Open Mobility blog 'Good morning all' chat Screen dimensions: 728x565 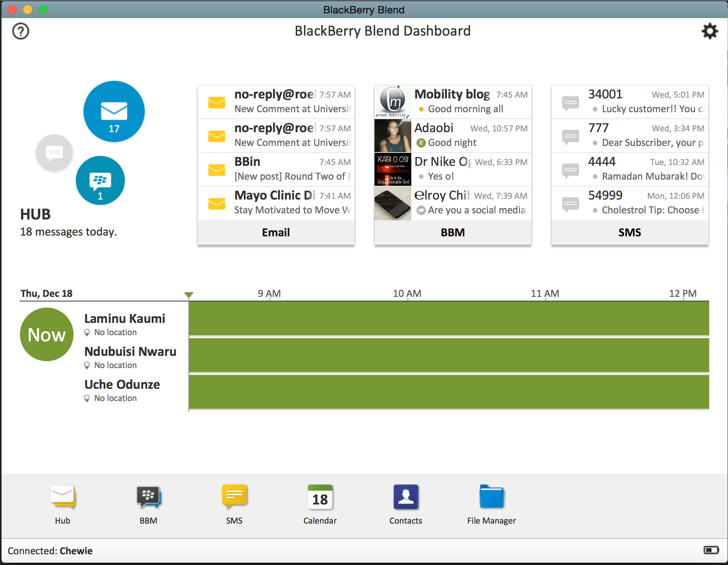coord(453,102)
